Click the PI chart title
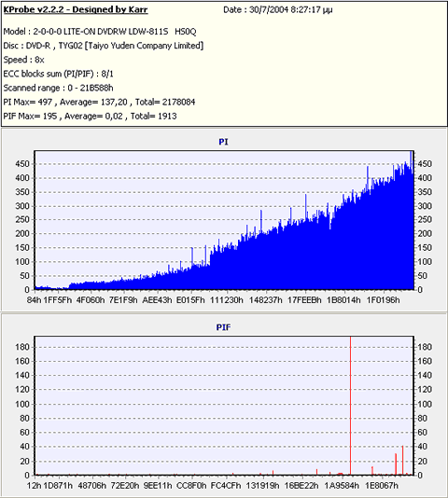Screen dimensions: 448x498 pyautogui.click(x=223, y=142)
